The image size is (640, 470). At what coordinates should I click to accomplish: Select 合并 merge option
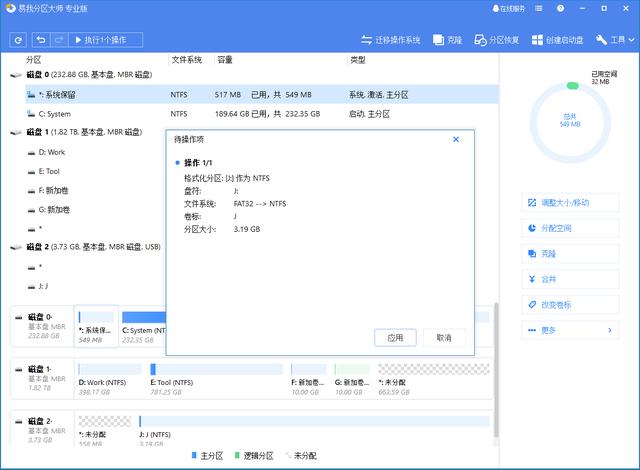tap(570, 279)
